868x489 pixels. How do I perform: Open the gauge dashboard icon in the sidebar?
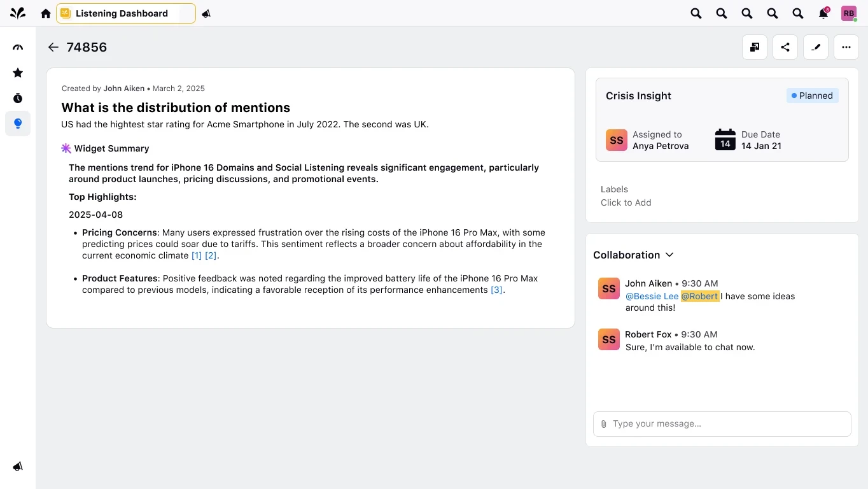(18, 47)
